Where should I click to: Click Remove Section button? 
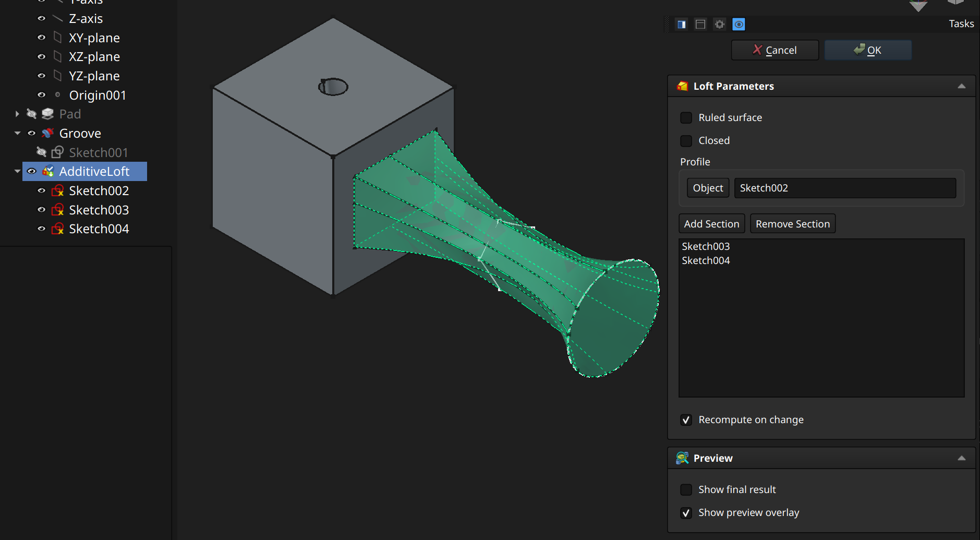(793, 224)
